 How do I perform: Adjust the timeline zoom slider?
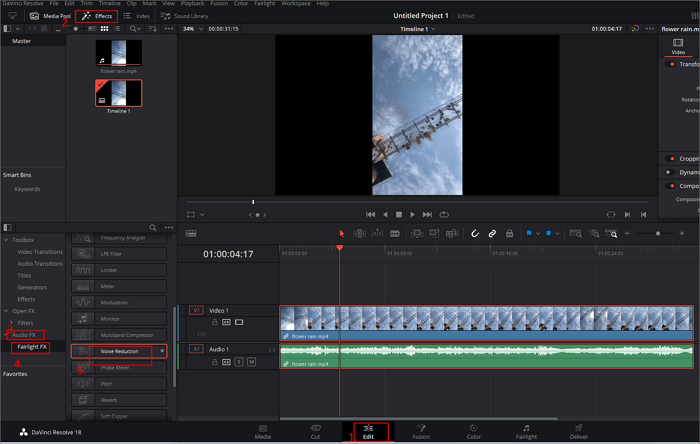(x=658, y=234)
